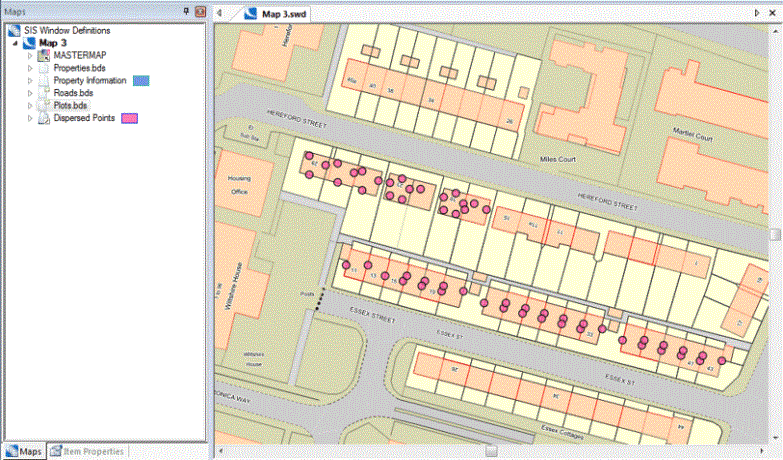Click the Properties.bds overlay icon
The image size is (783, 460).
click(x=44, y=68)
